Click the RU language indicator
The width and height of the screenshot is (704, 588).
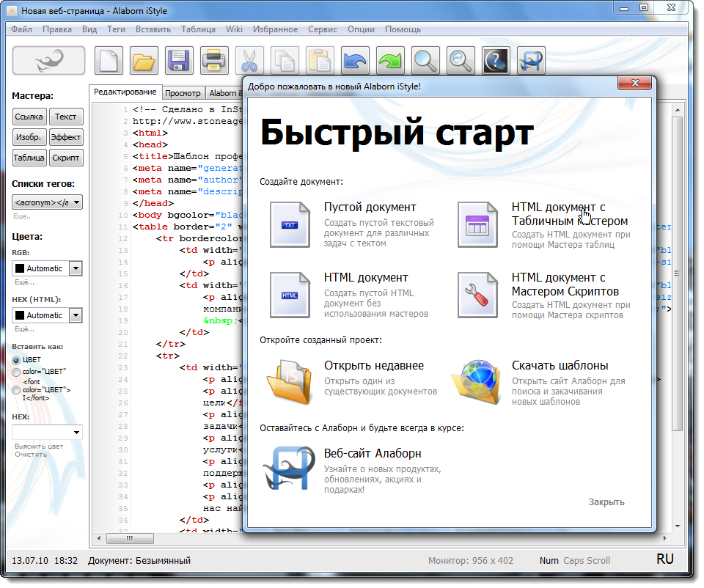click(665, 559)
